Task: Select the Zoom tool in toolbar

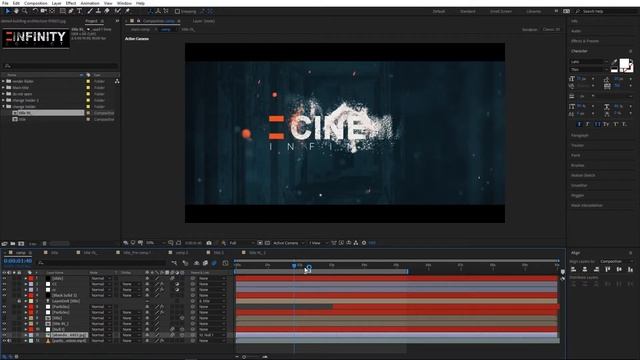Action: (24, 11)
